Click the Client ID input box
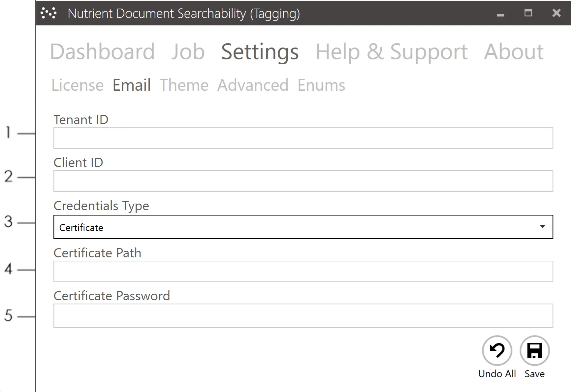This screenshot has width=571, height=392. 303,181
